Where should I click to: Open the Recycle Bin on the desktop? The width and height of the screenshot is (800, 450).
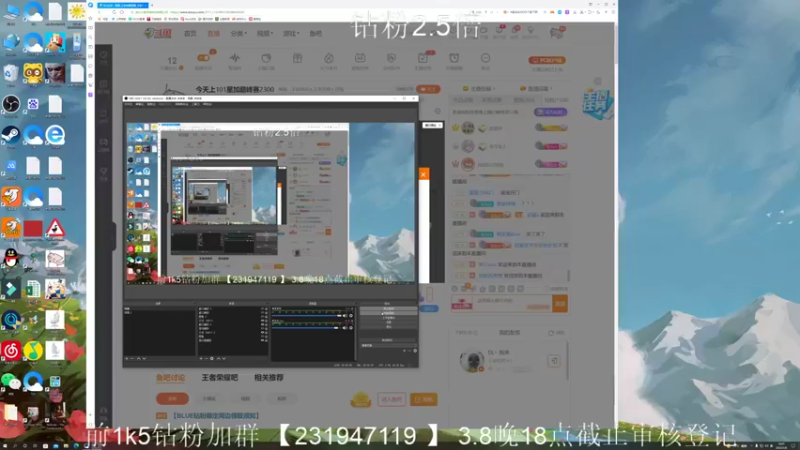[11, 73]
